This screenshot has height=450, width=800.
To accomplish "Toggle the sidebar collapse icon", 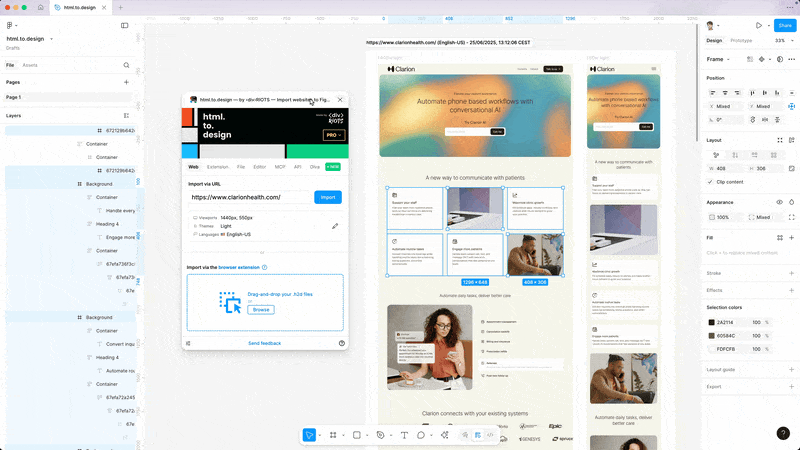I will click(124, 25).
